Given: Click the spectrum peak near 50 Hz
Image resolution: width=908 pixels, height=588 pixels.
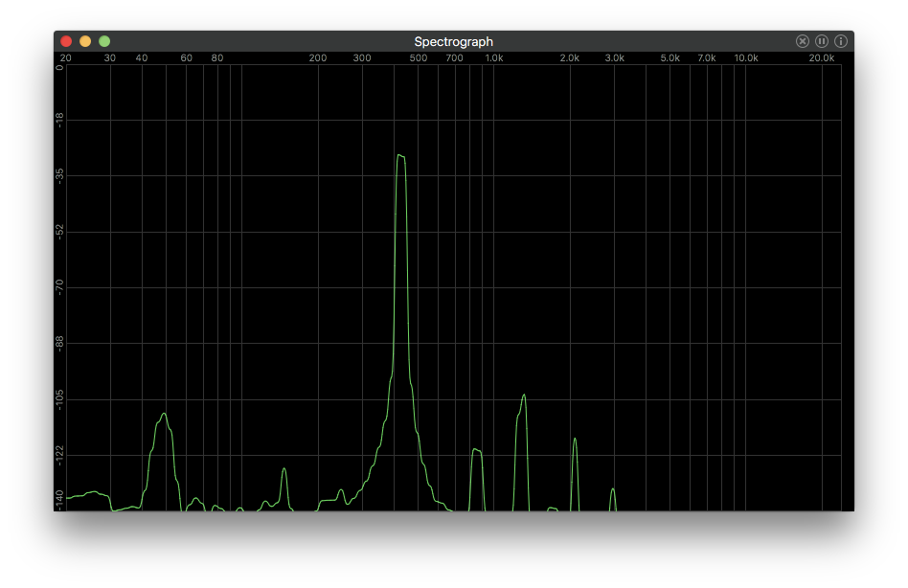Looking at the screenshot, I should click(164, 415).
